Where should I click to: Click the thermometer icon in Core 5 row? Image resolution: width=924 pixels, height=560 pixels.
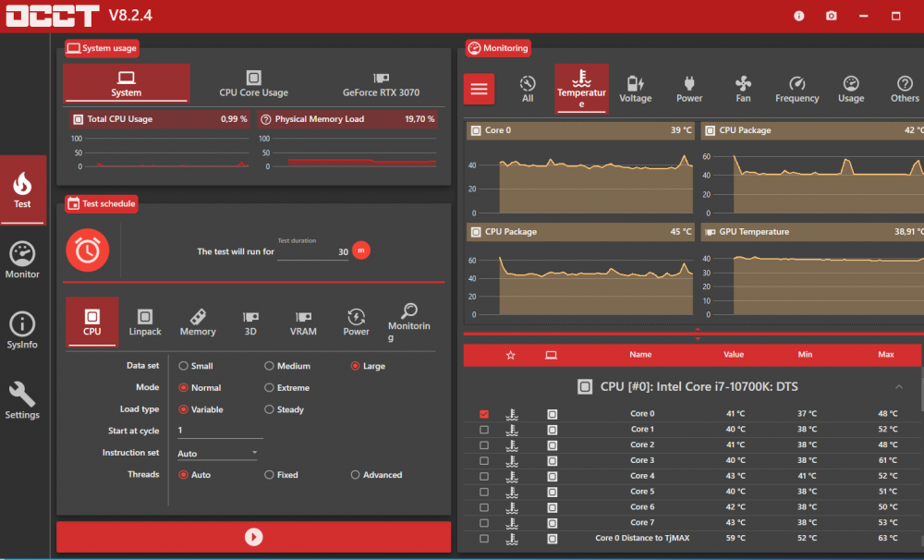[x=512, y=493]
